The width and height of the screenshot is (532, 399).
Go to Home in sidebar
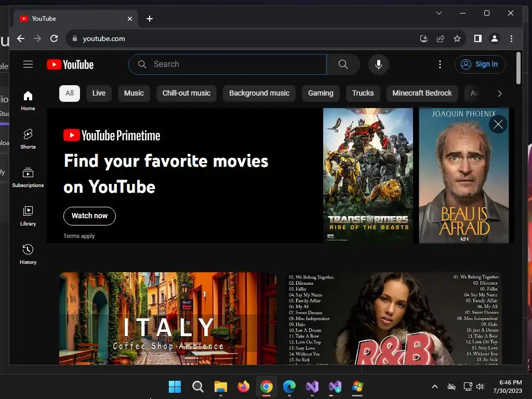pyautogui.click(x=28, y=101)
